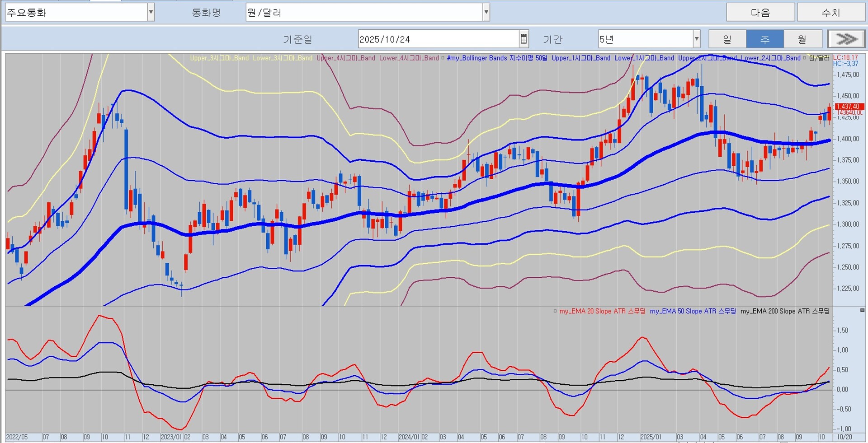Click the 1,475.00 price axis label
Image resolution: width=868 pixels, height=443 pixels.
tap(848, 75)
